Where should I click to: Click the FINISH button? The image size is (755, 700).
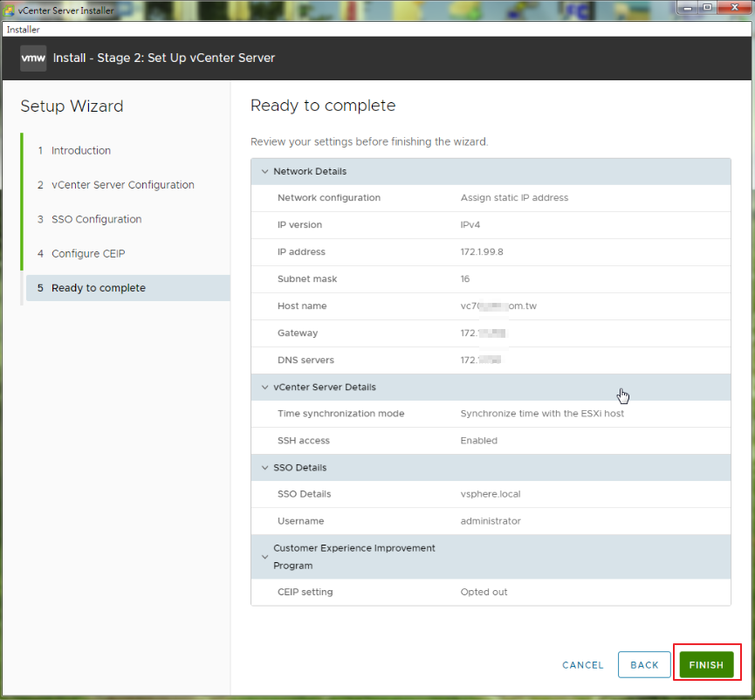click(706, 665)
